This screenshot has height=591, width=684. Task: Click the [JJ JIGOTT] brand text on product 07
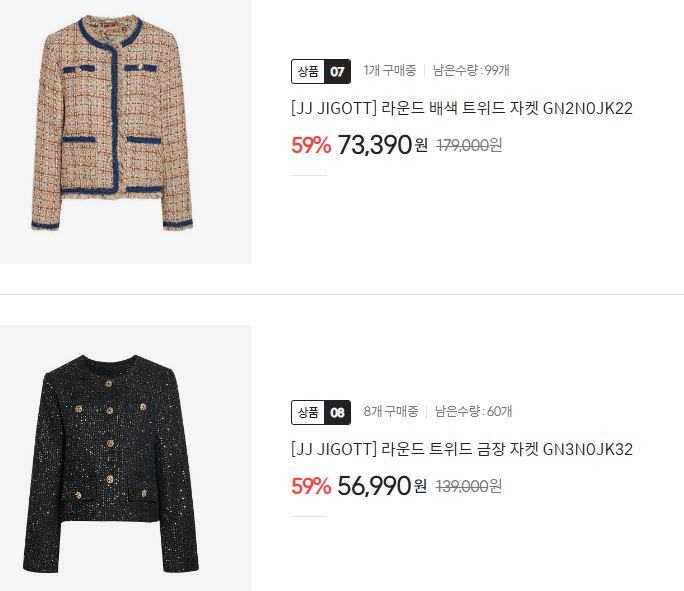pos(334,108)
